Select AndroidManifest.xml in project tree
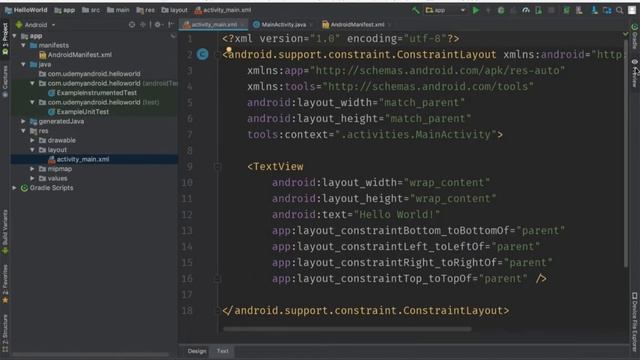 tap(76, 55)
